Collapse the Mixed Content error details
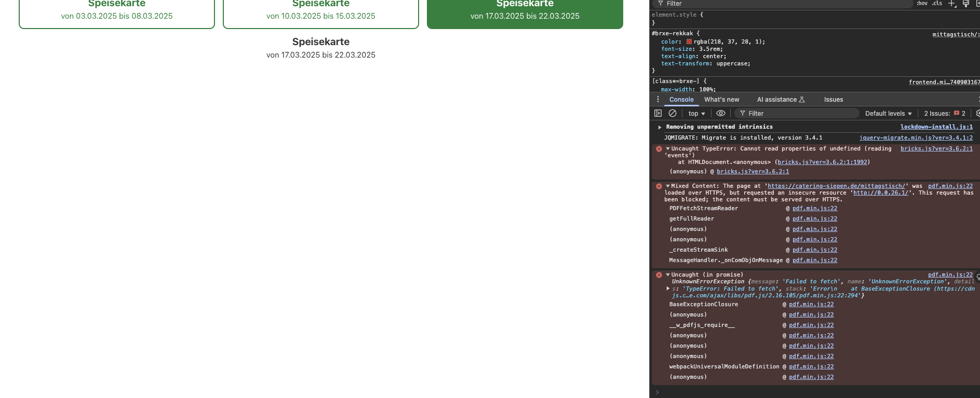 (x=668, y=186)
